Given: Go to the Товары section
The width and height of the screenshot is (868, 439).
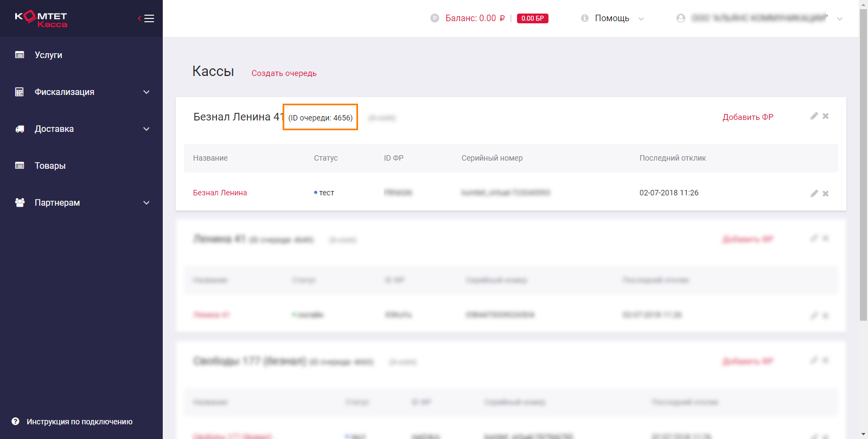Looking at the screenshot, I should pos(50,166).
